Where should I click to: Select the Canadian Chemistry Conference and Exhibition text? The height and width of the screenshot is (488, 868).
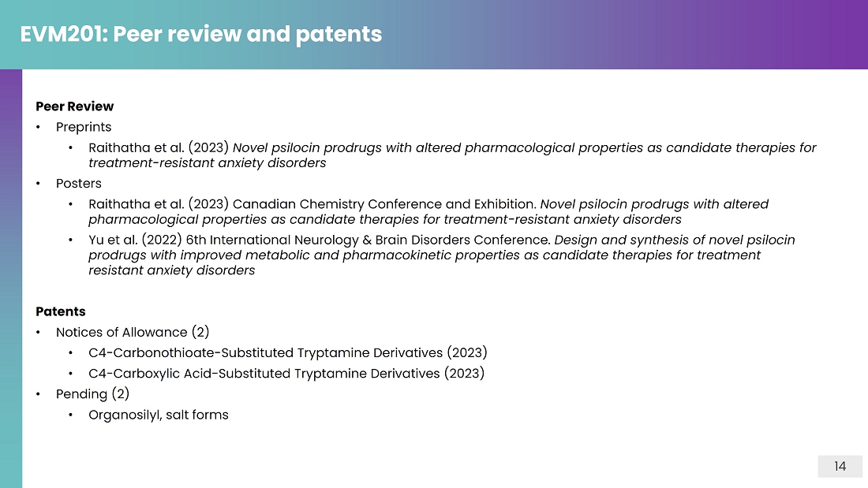click(384, 204)
